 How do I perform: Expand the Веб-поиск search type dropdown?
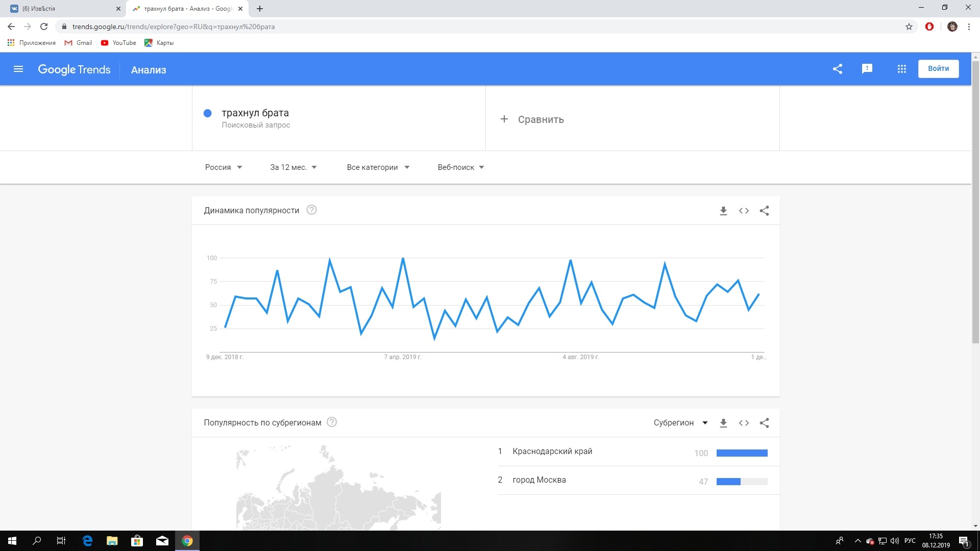tap(460, 167)
